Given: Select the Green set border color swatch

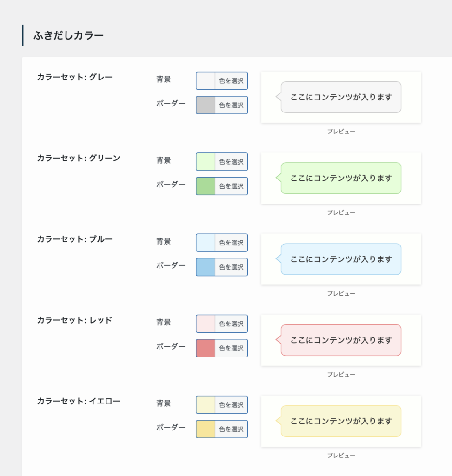Looking at the screenshot, I should pos(206,186).
